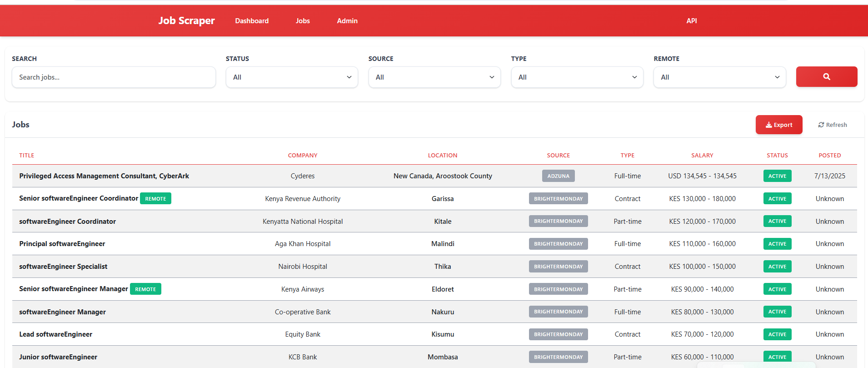Viewport: 868px width, 368px height.
Task: Open Senior softwareEngineer Coordinator job title
Action: [x=79, y=198]
